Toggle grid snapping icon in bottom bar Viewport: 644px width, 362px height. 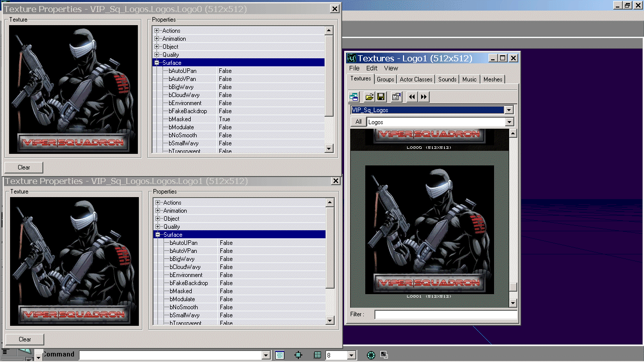point(317,355)
